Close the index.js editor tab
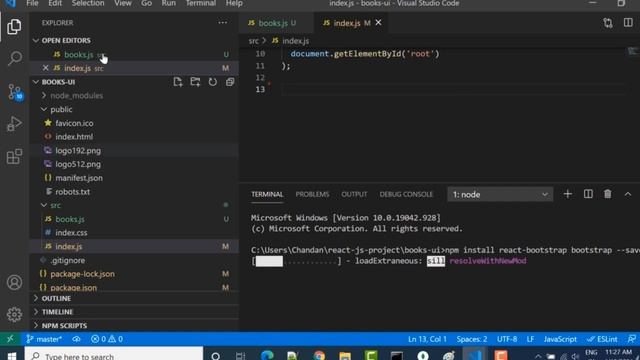The image size is (640, 360). pyautogui.click(x=378, y=22)
